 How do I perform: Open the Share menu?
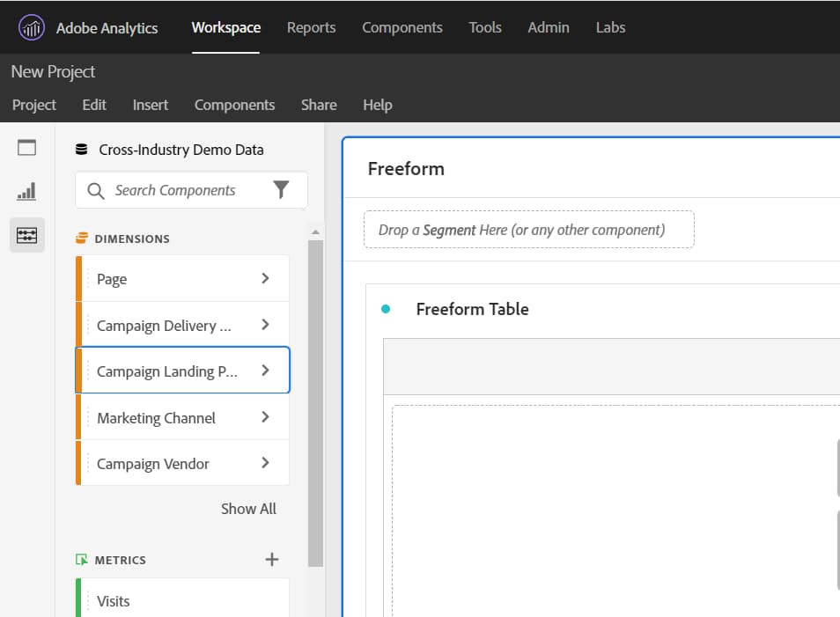pyautogui.click(x=319, y=105)
